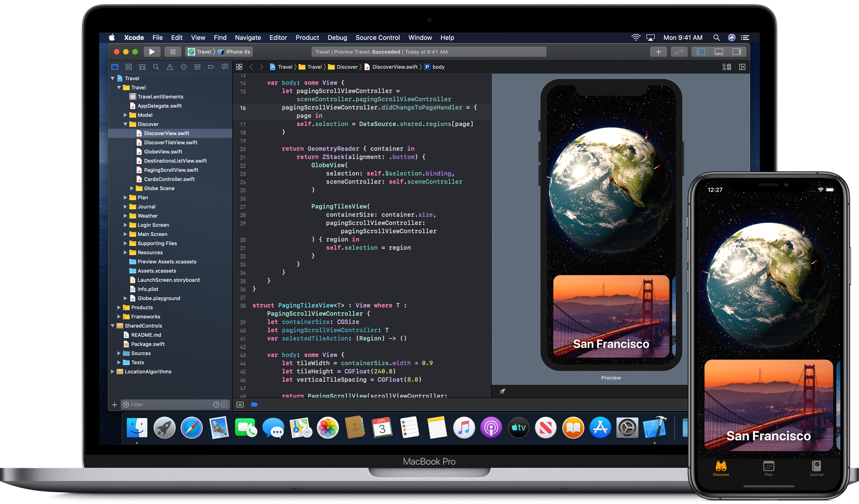This screenshot has height=504, width=859.
Task: Open the Library with the plus button
Action: pos(658,52)
